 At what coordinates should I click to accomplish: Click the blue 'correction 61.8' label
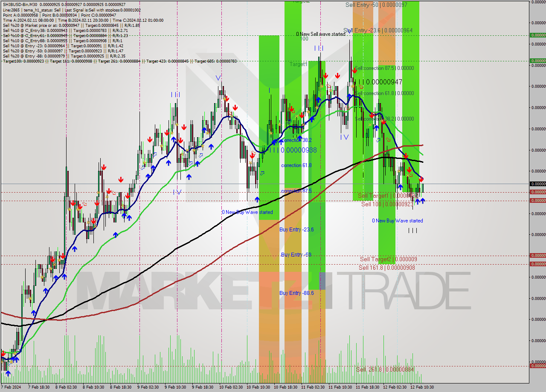click(x=296, y=165)
